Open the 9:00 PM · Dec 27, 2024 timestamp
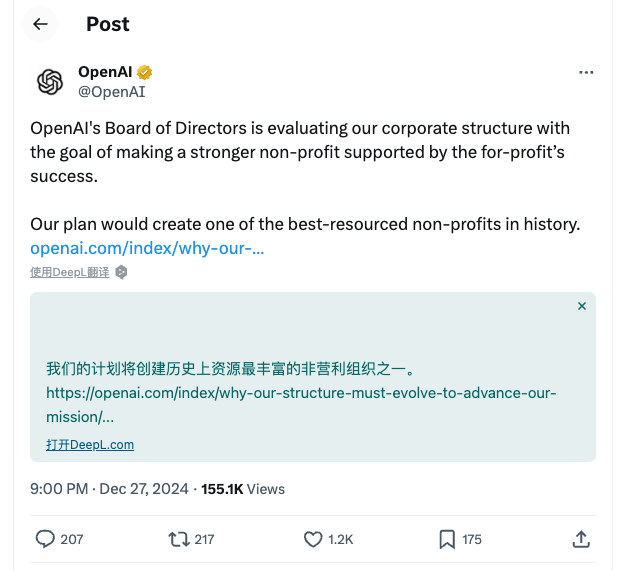This screenshot has width=626, height=571. point(109,489)
